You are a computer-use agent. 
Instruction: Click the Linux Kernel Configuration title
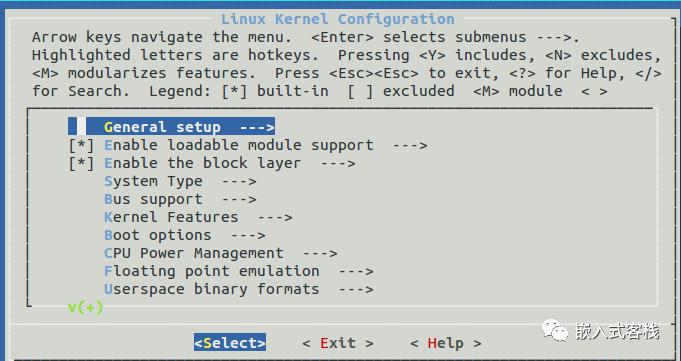tap(338, 19)
